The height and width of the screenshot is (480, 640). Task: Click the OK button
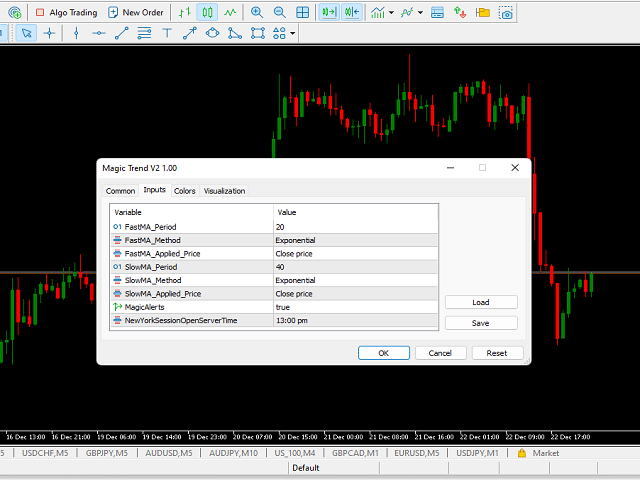coord(384,353)
